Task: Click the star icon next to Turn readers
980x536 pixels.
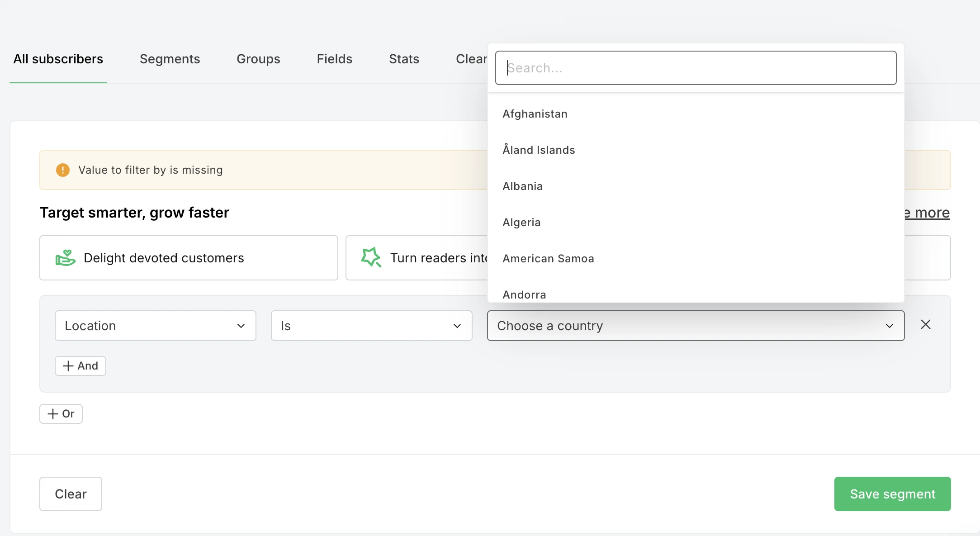Action: [x=370, y=257]
